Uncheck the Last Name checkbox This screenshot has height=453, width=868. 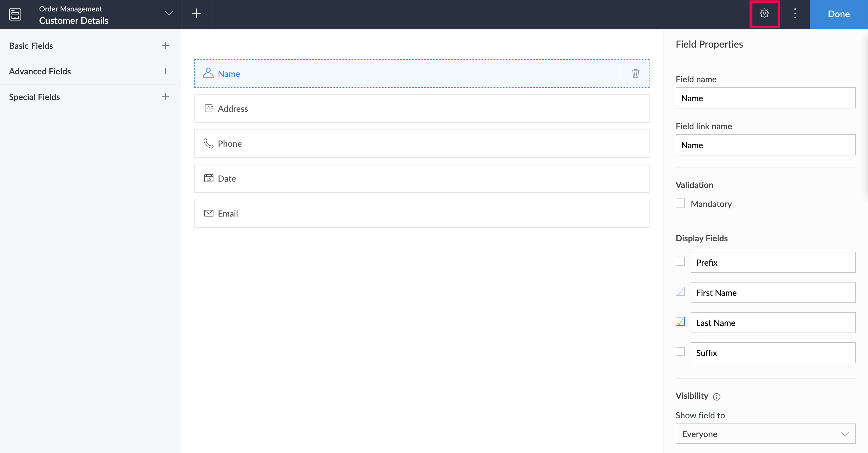pos(680,322)
